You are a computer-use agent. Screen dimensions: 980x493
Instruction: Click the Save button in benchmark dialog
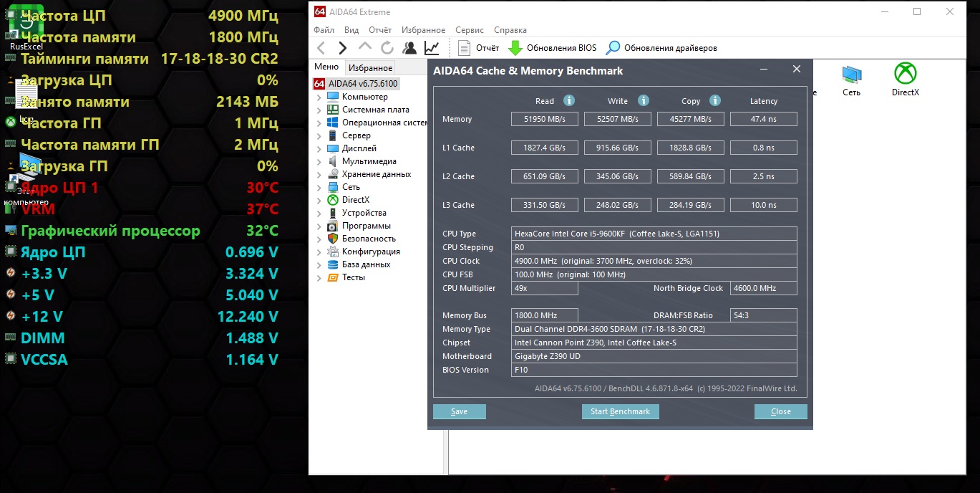click(x=460, y=411)
